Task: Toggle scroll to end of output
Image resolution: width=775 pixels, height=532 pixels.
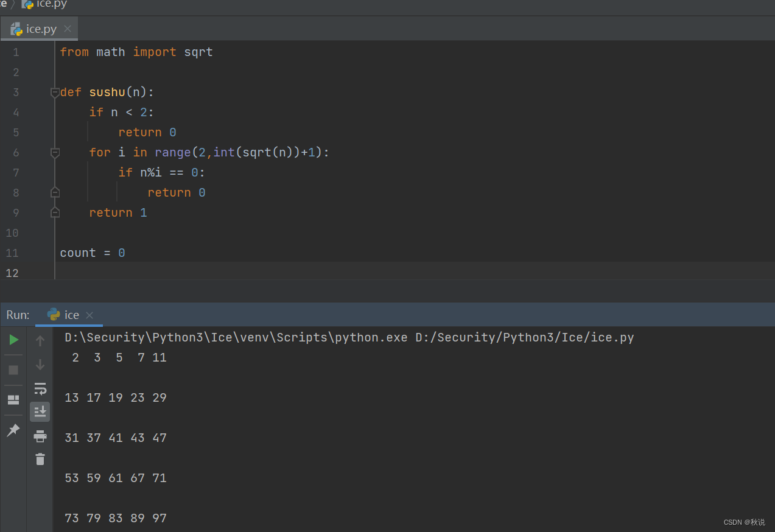Action: point(40,412)
